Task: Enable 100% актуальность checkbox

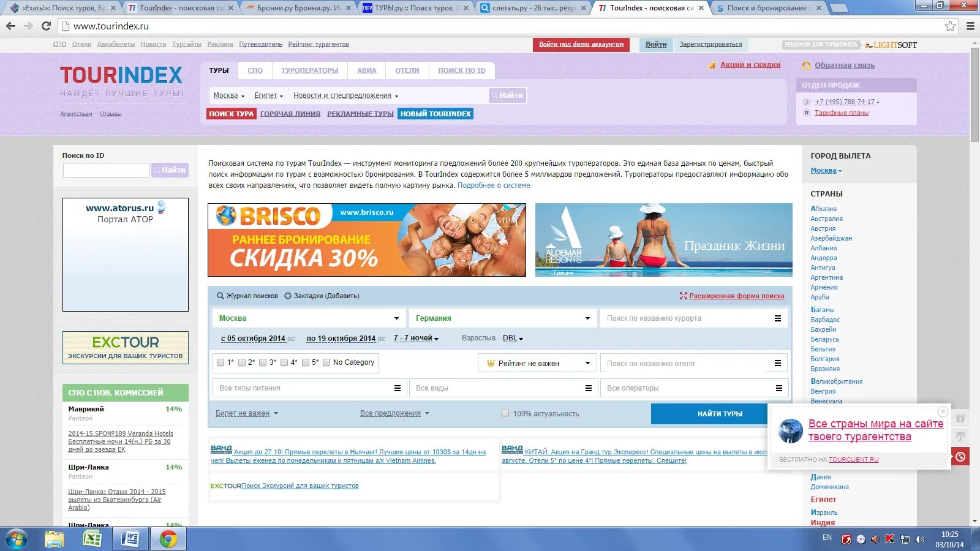Action: pos(505,413)
